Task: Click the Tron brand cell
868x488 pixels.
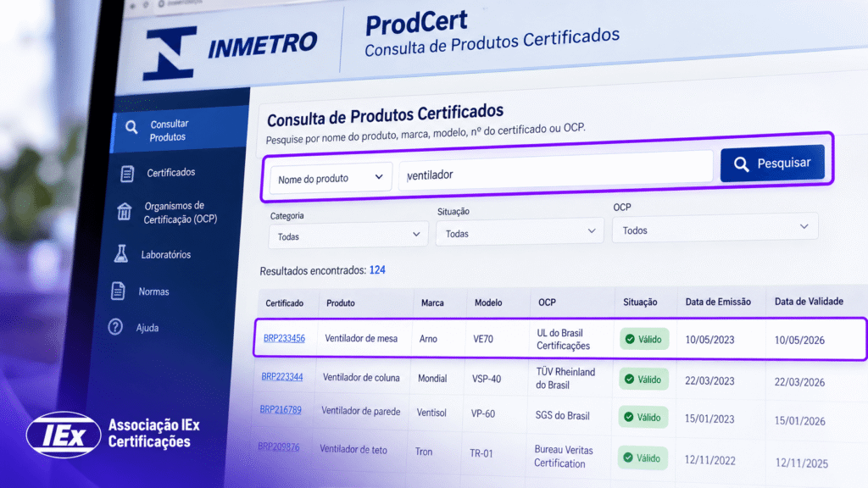Action: [x=424, y=452]
